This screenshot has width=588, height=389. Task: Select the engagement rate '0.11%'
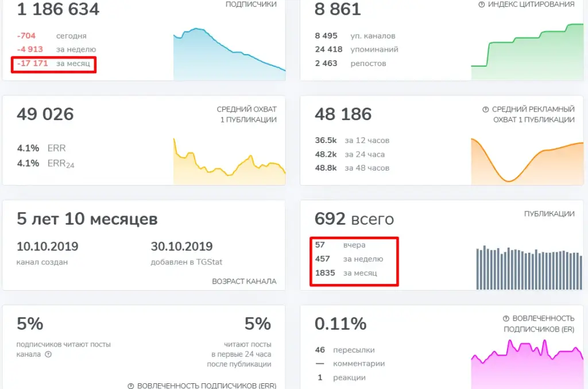[x=341, y=323]
